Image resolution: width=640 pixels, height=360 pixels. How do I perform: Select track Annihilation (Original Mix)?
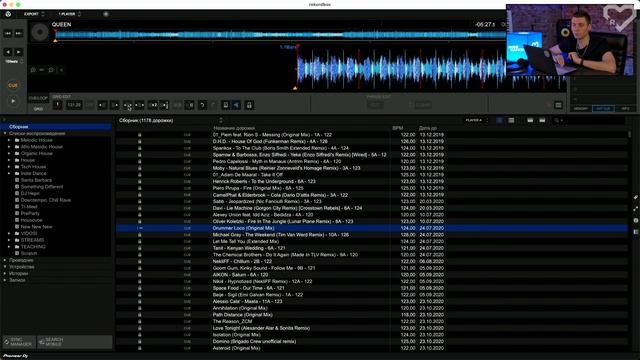[371, 308]
